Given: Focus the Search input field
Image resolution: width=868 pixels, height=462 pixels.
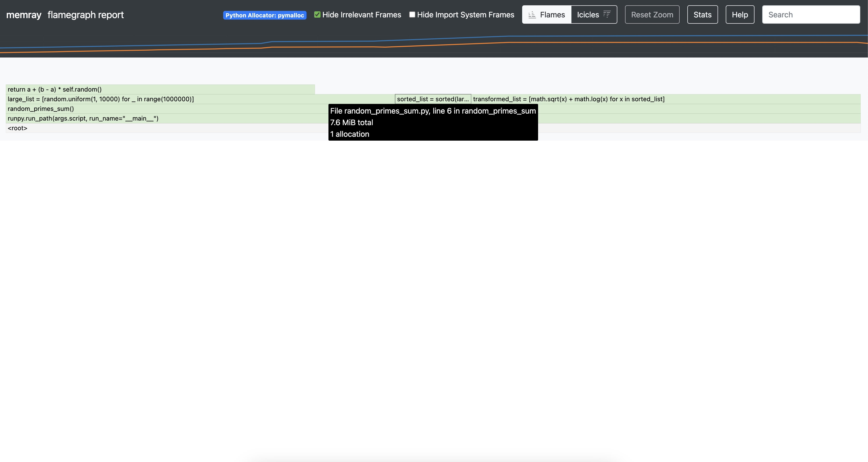Looking at the screenshot, I should 811,14.
